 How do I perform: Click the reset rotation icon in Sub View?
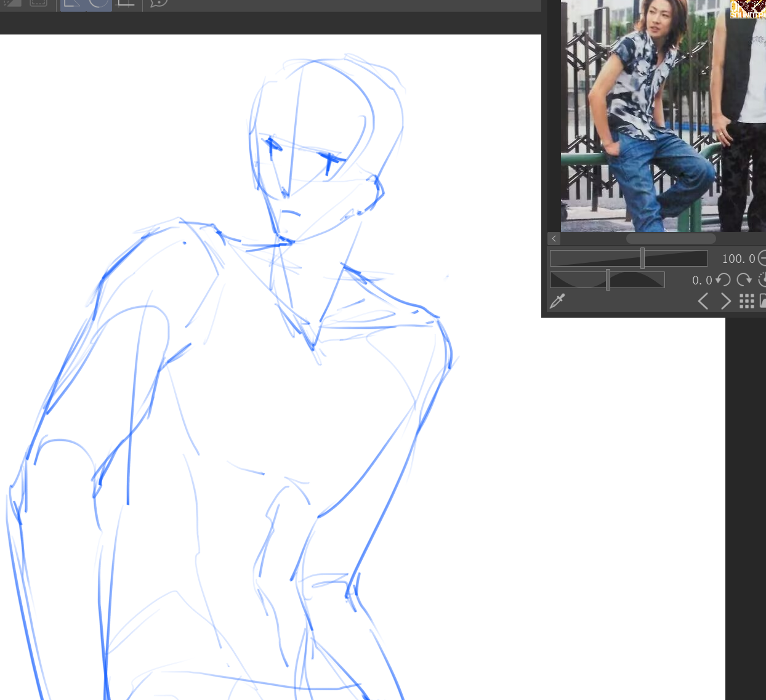(762, 280)
